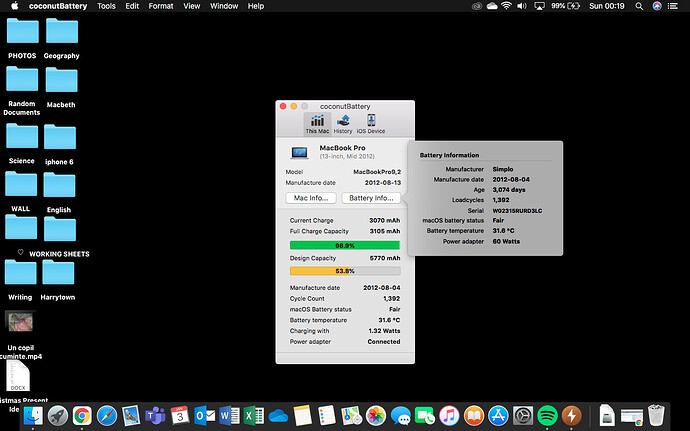This screenshot has width=690, height=431.
Task: Launch Safari from the dock
Action: click(x=107, y=416)
